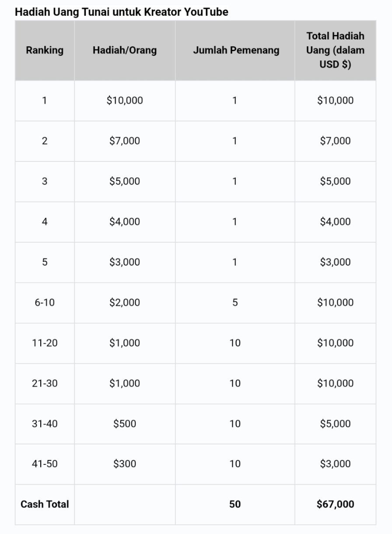This screenshot has height=534, width=392.
Task: Click the total winners '50' cell
Action: [235, 504]
